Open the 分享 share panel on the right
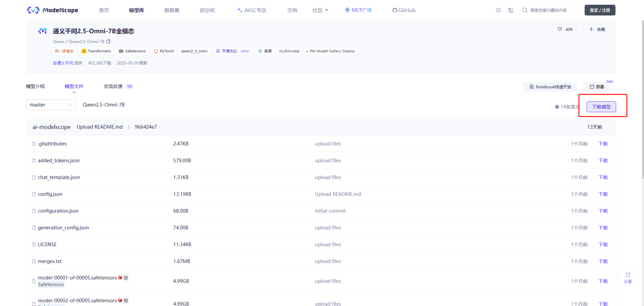Image resolution: width=644 pixels, height=306 pixels. tap(628, 277)
